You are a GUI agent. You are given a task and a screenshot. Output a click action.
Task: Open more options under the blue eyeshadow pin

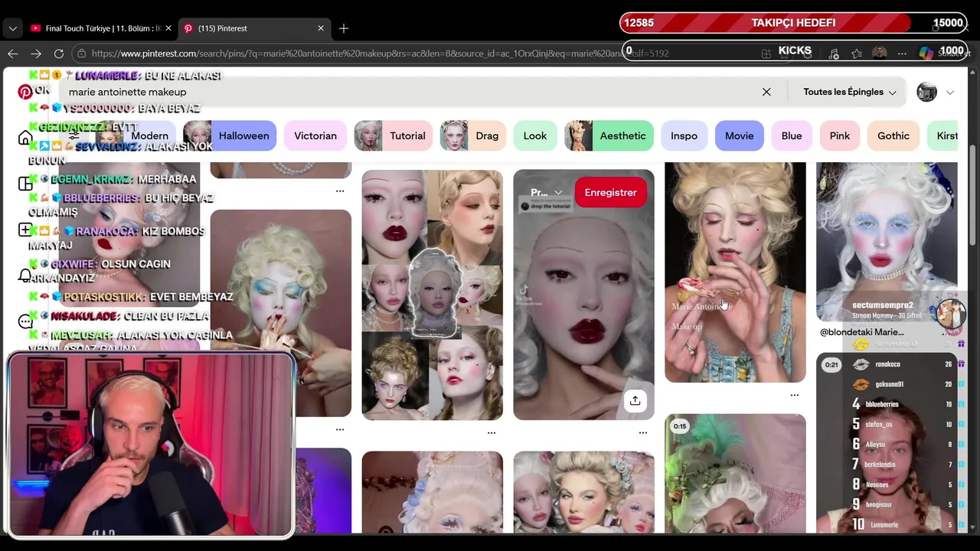click(340, 429)
